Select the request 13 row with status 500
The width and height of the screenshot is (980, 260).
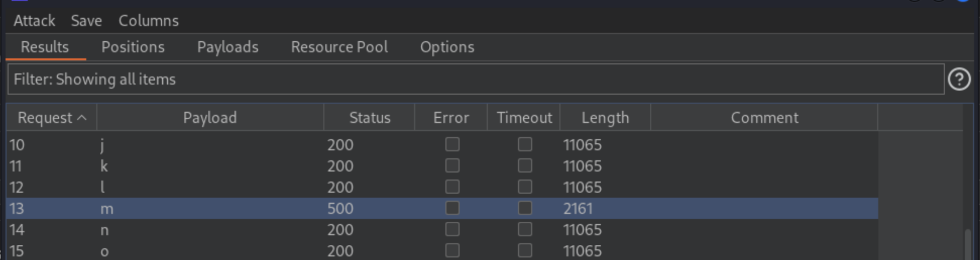point(245,208)
